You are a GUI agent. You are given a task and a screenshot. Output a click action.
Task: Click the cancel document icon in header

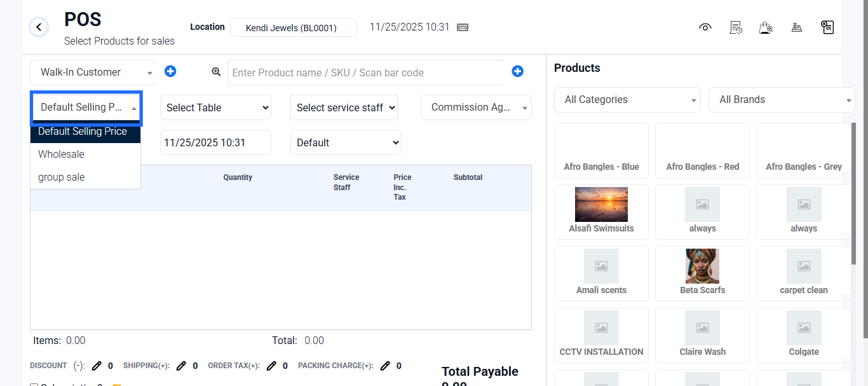(x=827, y=27)
